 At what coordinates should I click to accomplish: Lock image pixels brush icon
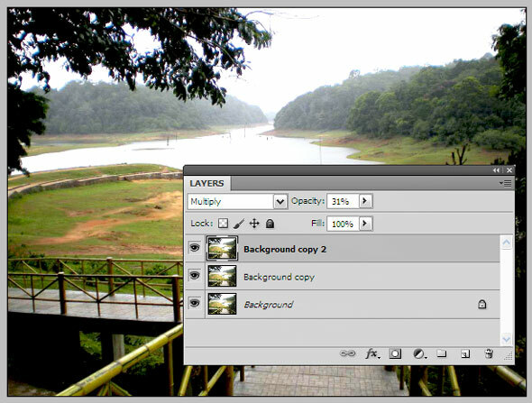pos(239,224)
